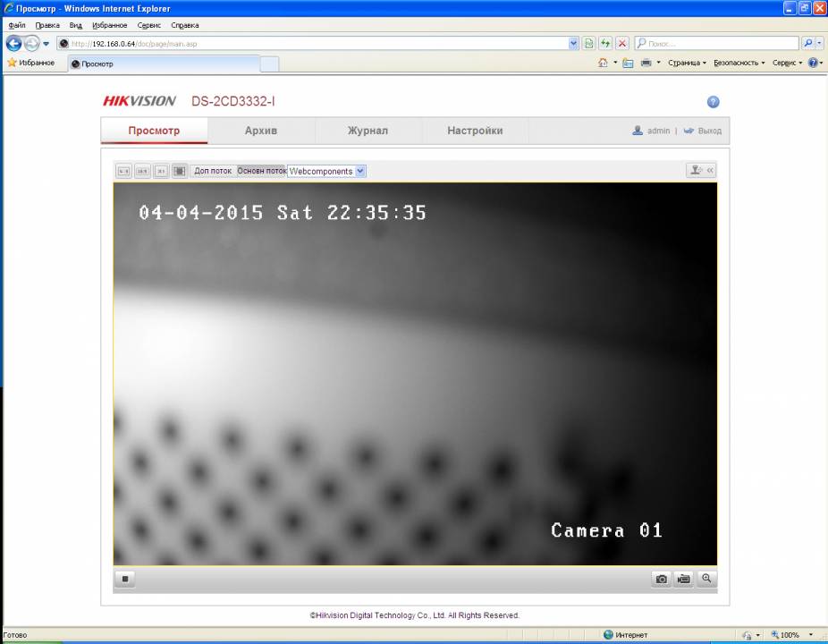828x644 pixels.
Task: Open a new blank browser tab
Action: coord(269,64)
